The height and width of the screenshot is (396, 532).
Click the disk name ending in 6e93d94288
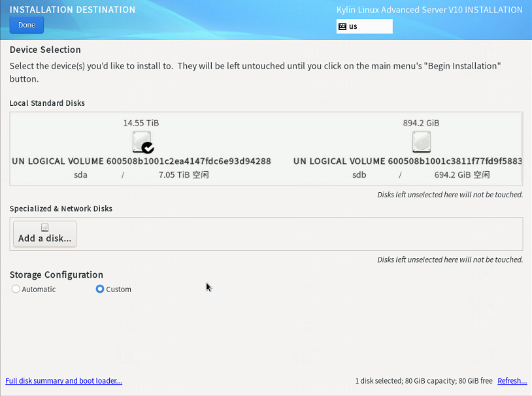(141, 161)
